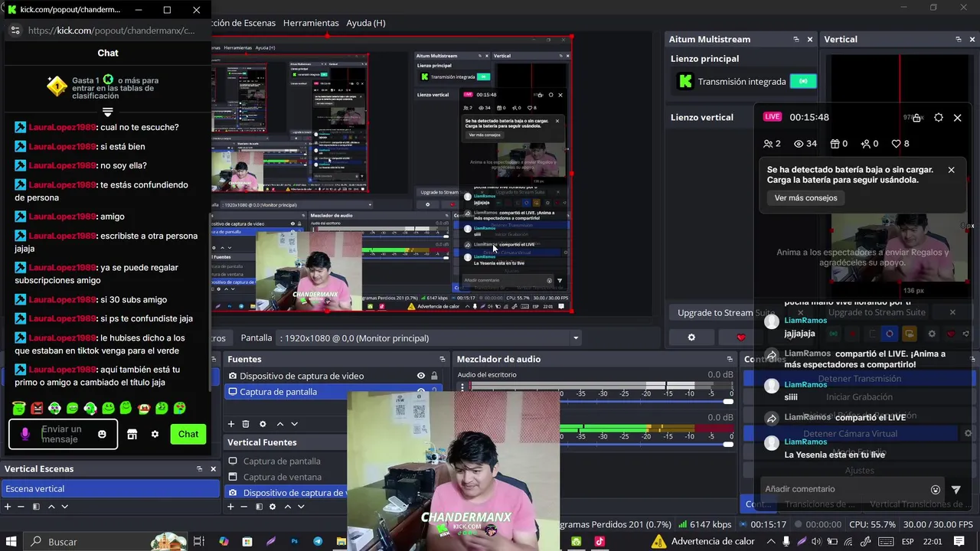Add a source in Fuentes panel
Screen dimensions: 980x551
pos(231,424)
